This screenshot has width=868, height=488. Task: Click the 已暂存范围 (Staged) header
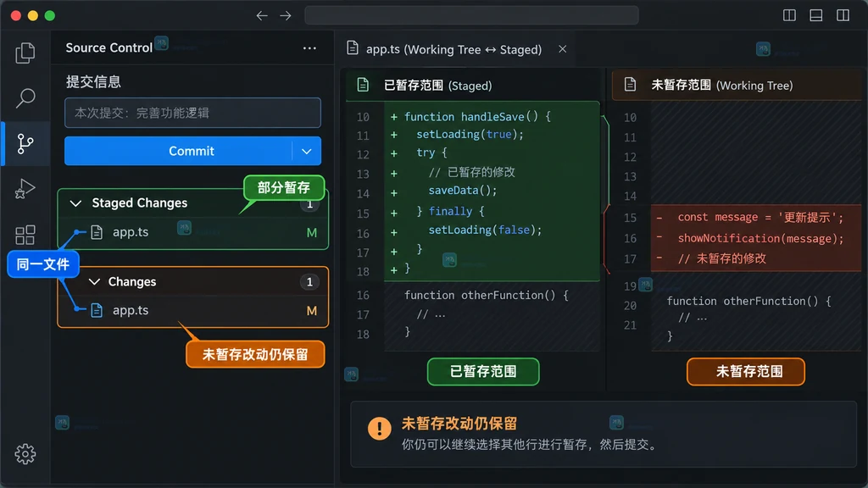(x=437, y=86)
